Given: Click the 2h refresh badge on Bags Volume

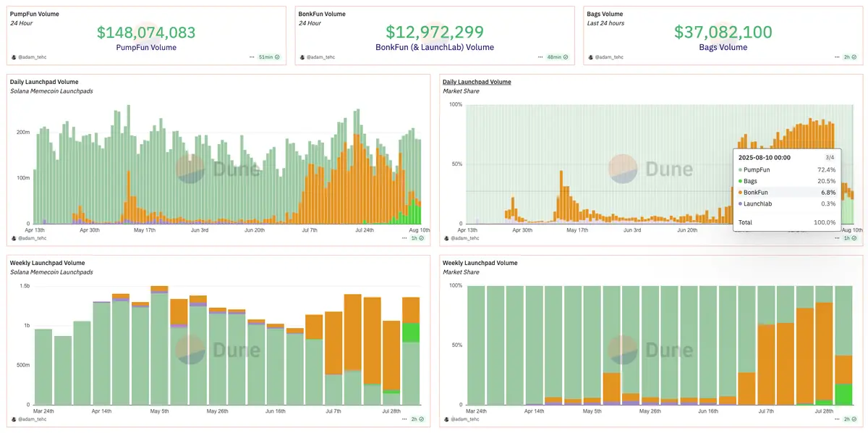Looking at the screenshot, I should pos(851,56).
